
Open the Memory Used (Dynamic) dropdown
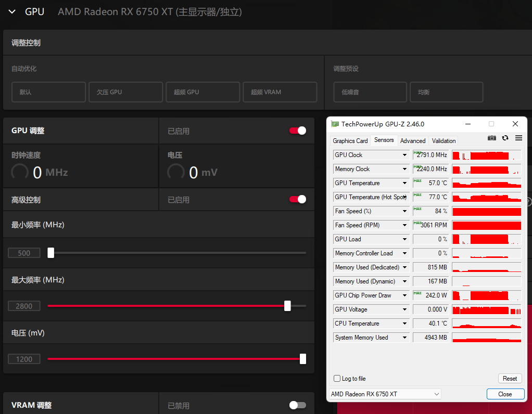405,281
